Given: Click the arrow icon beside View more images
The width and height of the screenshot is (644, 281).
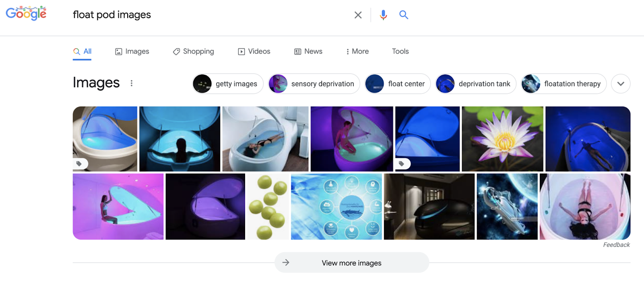Looking at the screenshot, I should [286, 263].
